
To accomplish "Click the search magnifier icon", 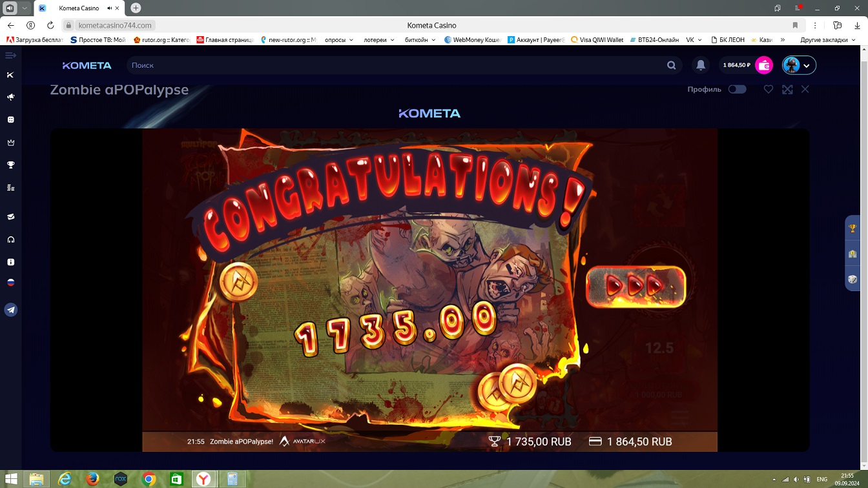I will pos(672,65).
